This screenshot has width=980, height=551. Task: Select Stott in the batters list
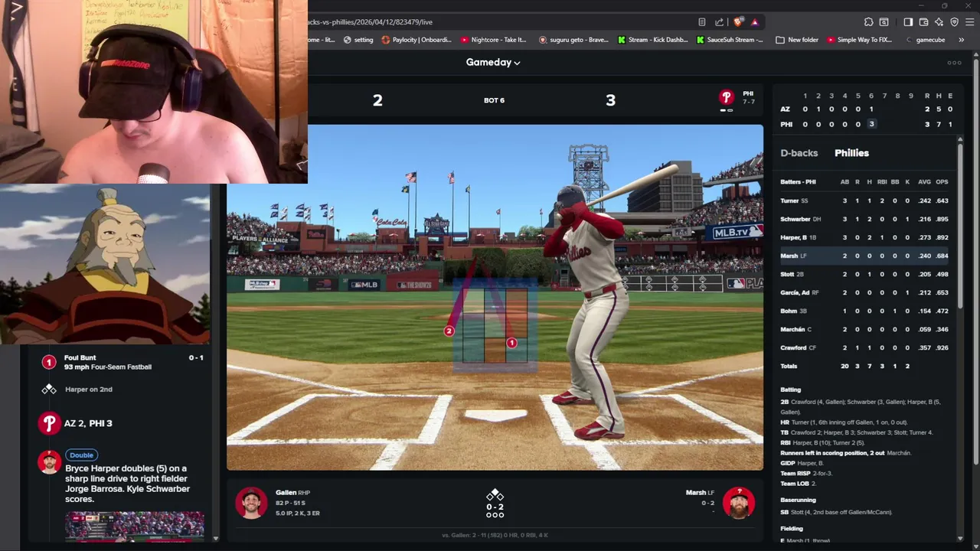(x=865, y=274)
